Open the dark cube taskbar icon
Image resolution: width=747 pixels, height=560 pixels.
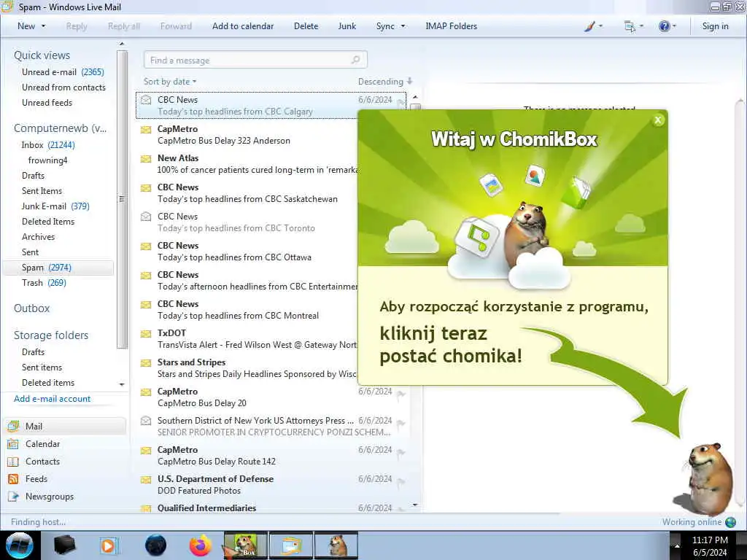64,545
